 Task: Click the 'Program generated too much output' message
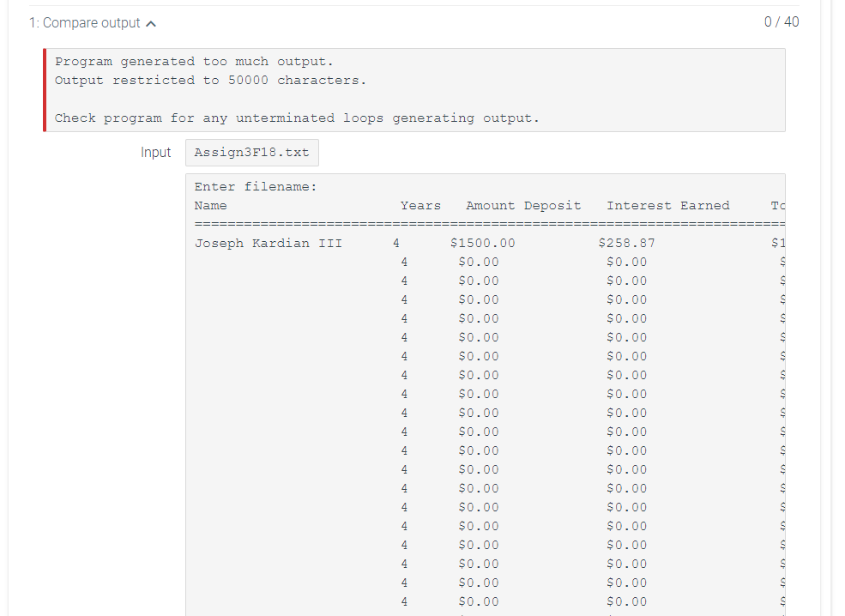[x=194, y=62]
